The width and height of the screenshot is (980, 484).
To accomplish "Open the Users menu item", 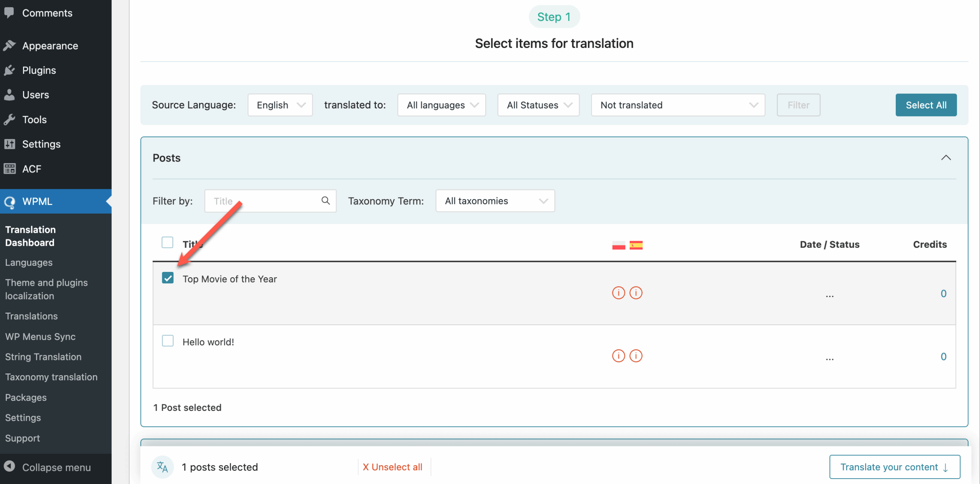I will pos(56,95).
